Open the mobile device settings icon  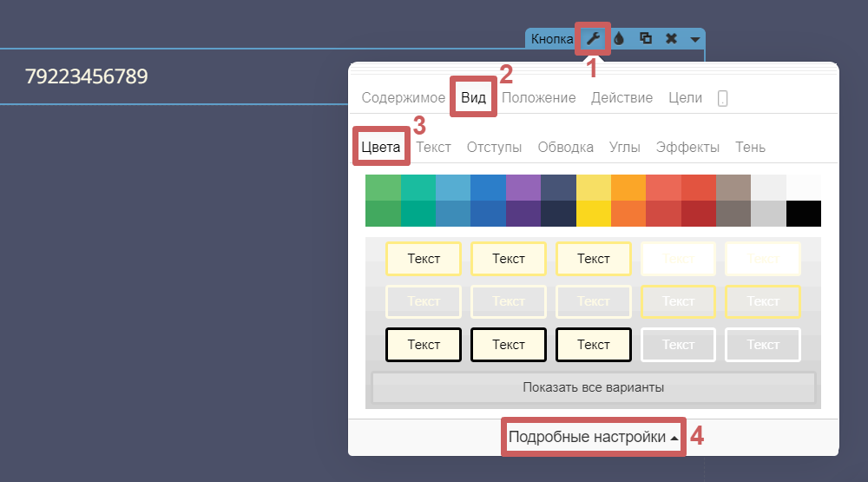722,98
